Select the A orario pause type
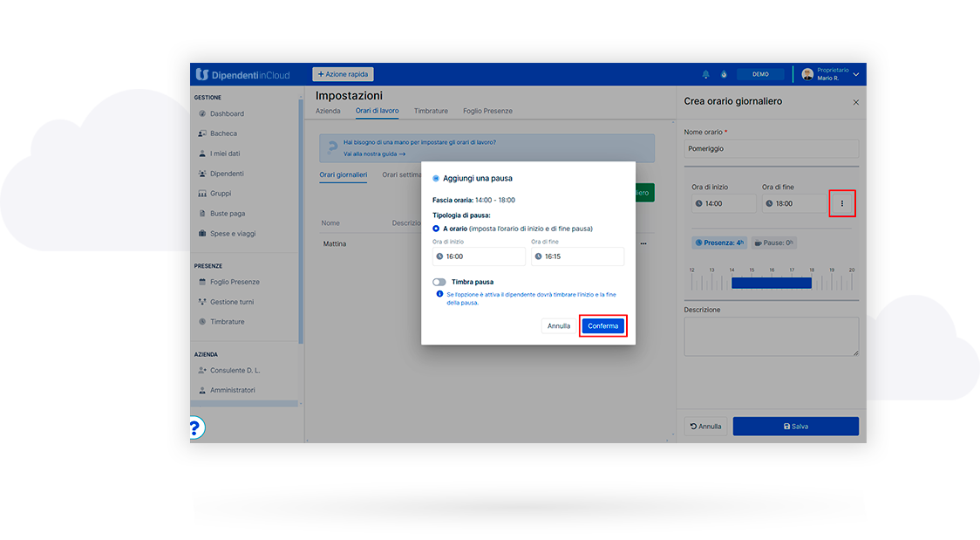980x540 pixels. [436, 229]
